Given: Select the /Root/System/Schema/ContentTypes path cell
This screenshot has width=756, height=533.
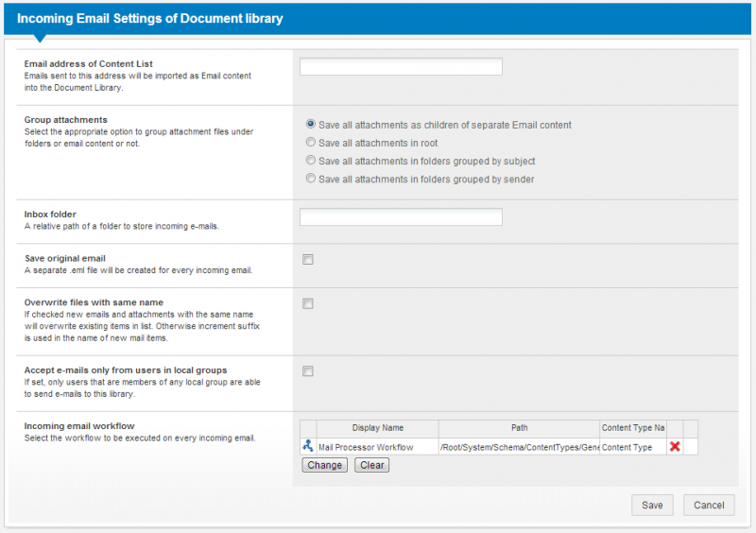Looking at the screenshot, I should click(x=519, y=447).
